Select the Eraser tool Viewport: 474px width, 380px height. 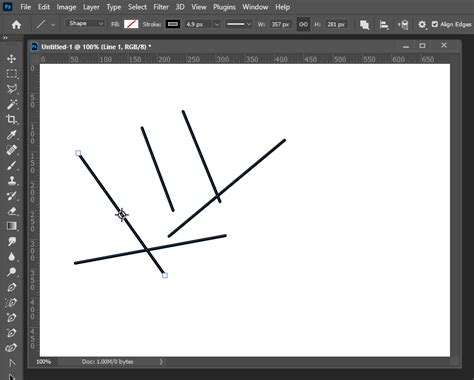click(x=12, y=211)
